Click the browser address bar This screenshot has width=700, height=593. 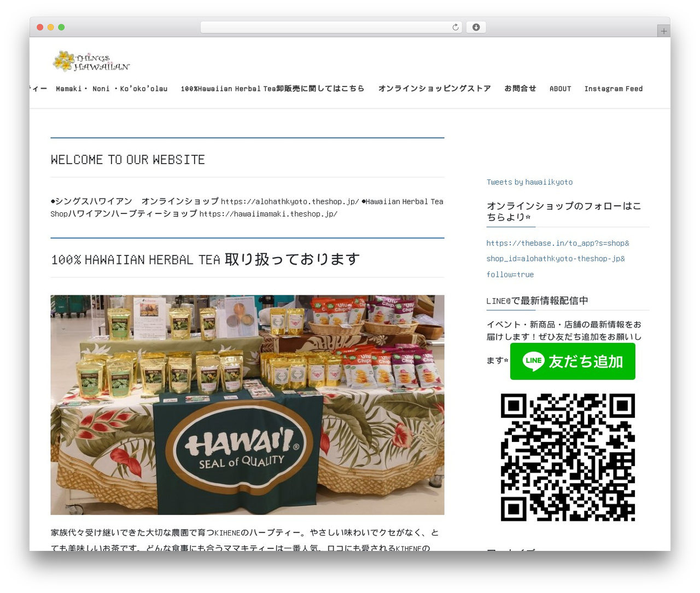(x=331, y=27)
